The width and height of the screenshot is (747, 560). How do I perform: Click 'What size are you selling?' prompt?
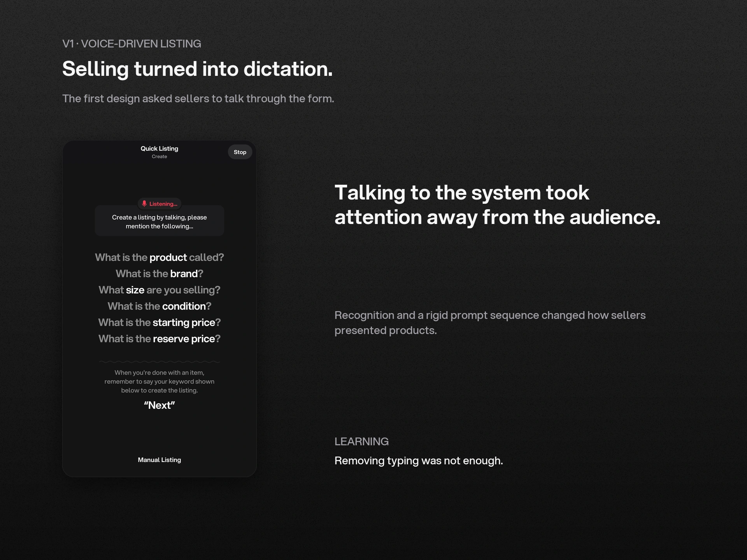coord(159,290)
